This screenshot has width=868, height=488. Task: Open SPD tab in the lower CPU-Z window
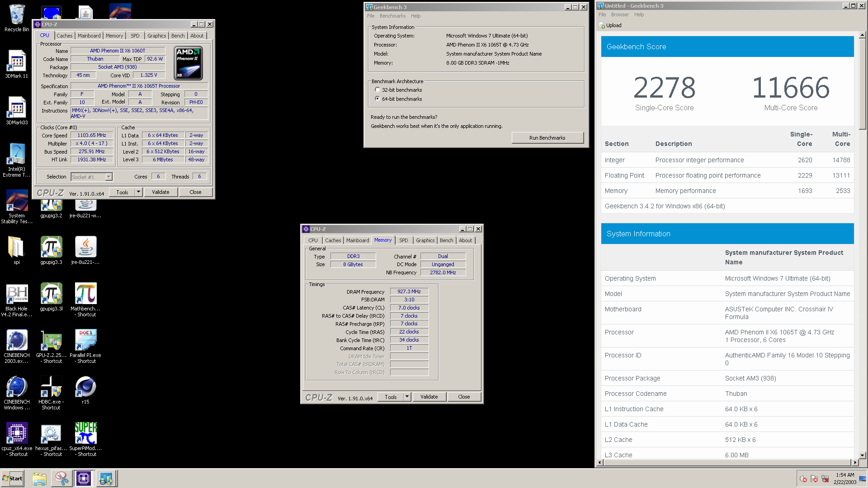tap(404, 240)
